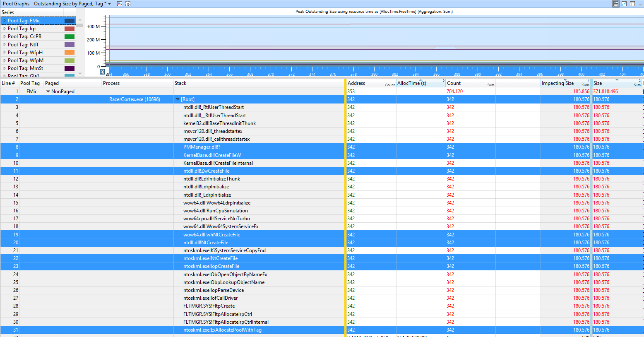This screenshot has width=644, height=337.
Task: Select the ntoskrnl.exe!ExAllocatePoolWithTag stack row
Action: click(222, 330)
